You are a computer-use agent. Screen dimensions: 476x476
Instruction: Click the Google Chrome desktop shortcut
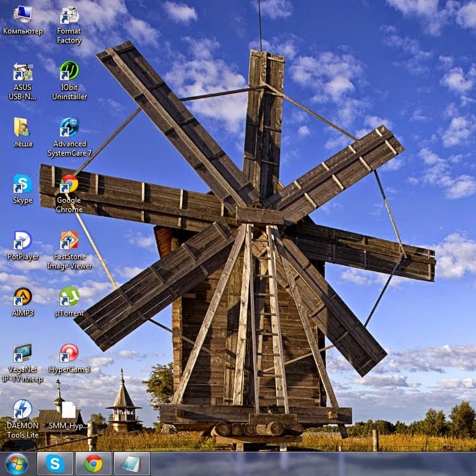(x=69, y=184)
